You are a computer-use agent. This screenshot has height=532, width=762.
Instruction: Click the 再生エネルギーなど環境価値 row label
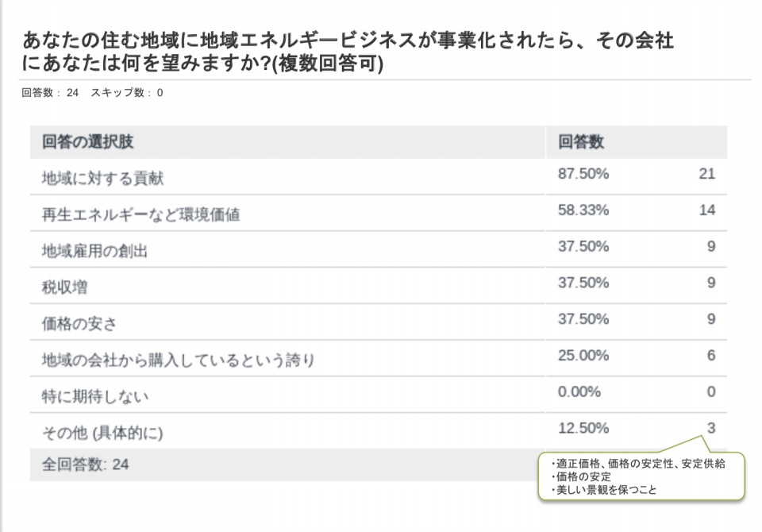141,214
